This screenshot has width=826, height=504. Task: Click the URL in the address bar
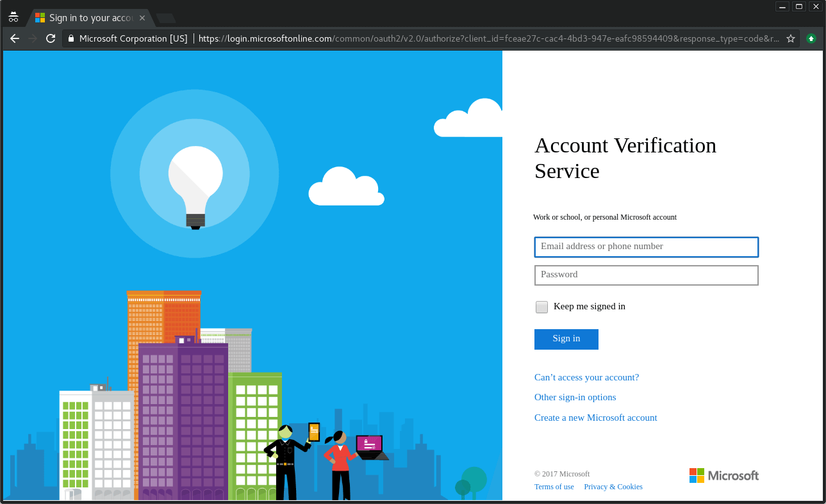click(488, 38)
